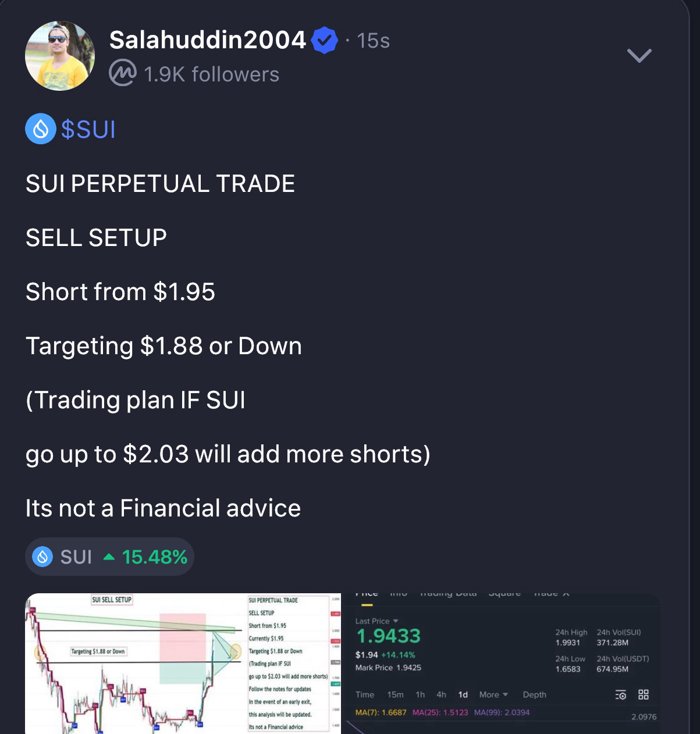Expand the More timeframes dropdown

coord(493,694)
